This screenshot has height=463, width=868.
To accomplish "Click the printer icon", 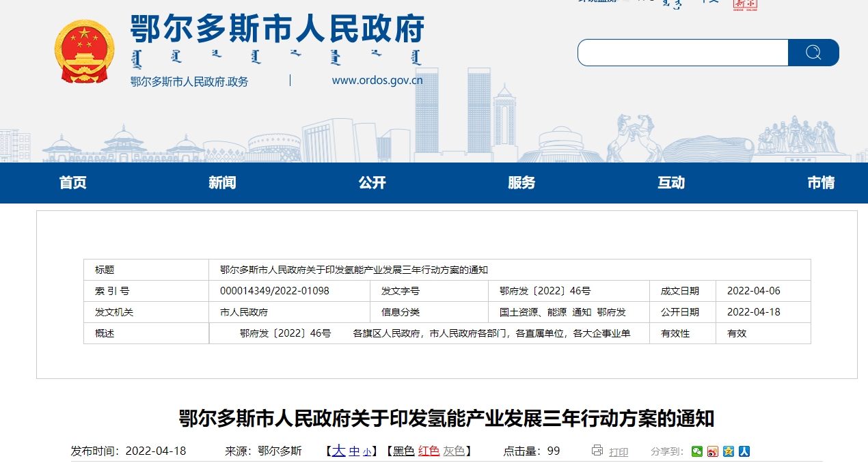I will click(x=597, y=451).
